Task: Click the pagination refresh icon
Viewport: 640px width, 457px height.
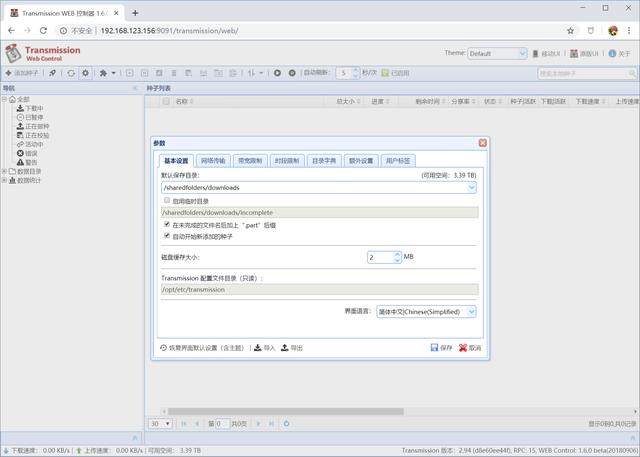Action: (287, 424)
